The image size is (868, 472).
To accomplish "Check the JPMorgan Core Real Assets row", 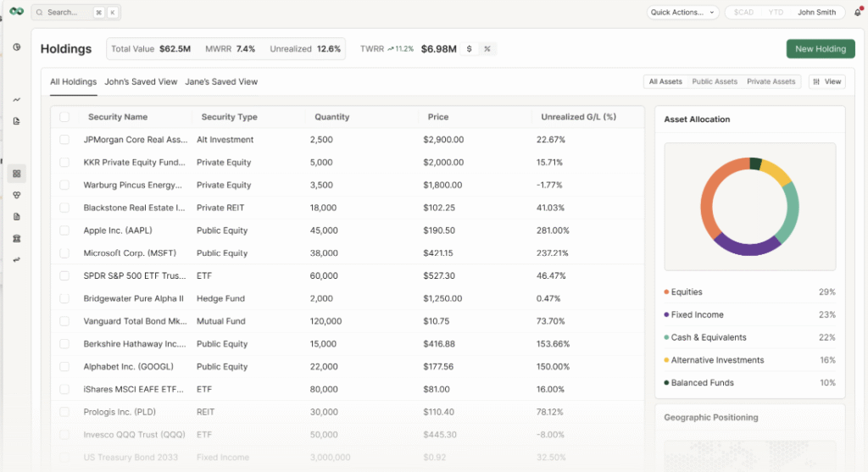I will (x=64, y=140).
